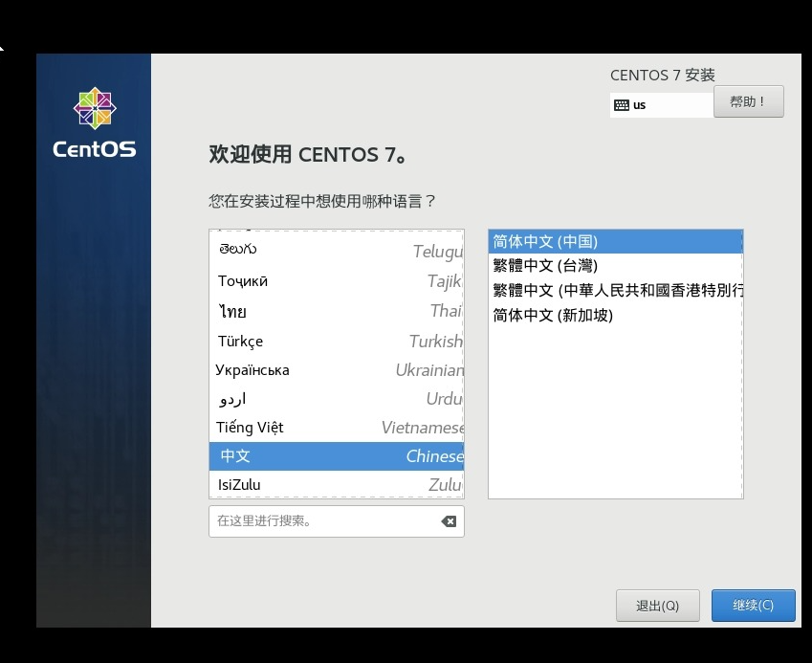The width and height of the screenshot is (812, 663).
Task: Select 中文 Chinese language row
Action: (x=337, y=455)
